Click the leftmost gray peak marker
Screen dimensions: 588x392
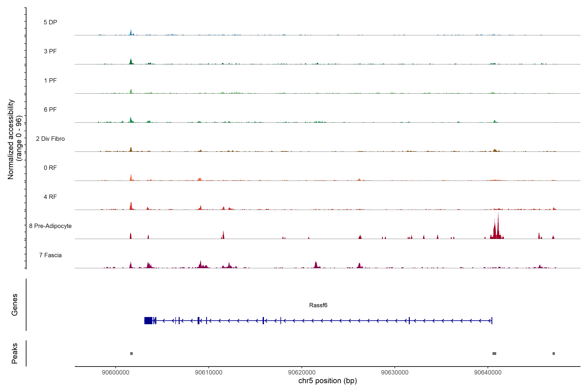tap(131, 353)
